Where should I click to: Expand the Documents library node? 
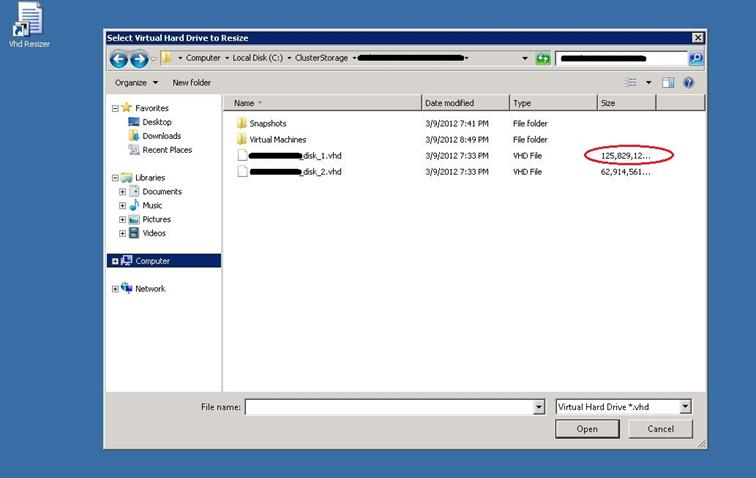tap(123, 192)
